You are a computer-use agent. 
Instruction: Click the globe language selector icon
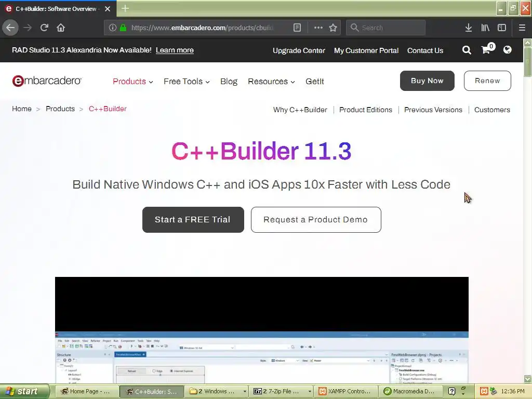coord(507,50)
